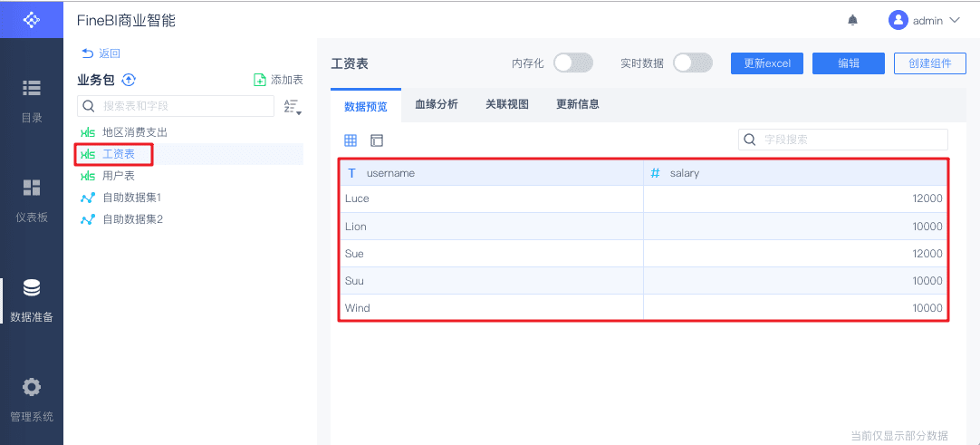Click the 返回 back link
Screen dimensions: 980x445
tap(101, 53)
